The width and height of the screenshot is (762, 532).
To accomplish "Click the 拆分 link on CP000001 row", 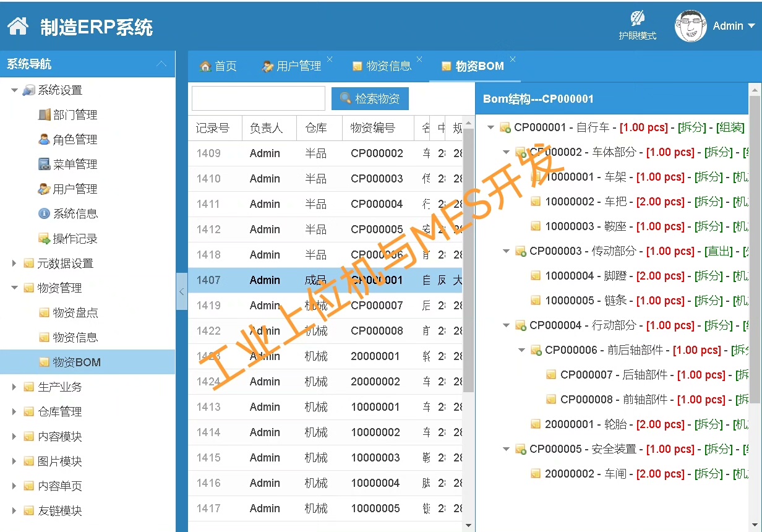I will pos(692,127).
